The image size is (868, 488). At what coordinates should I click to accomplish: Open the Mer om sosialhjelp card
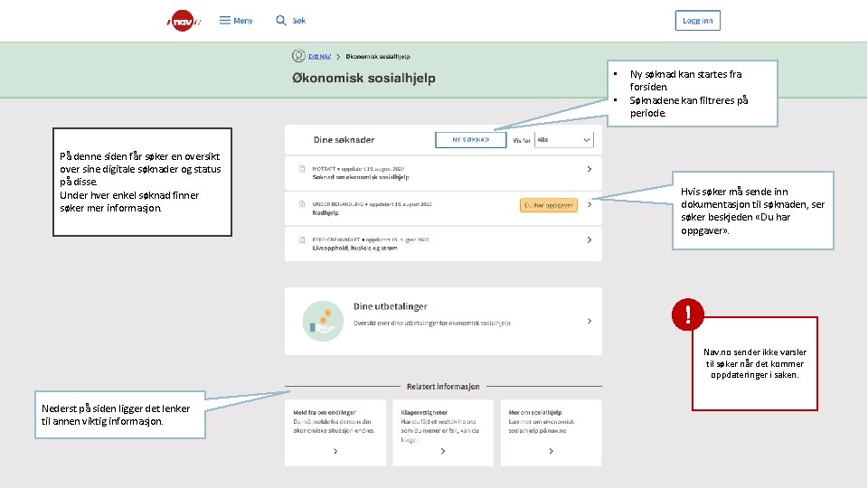pyautogui.click(x=551, y=433)
